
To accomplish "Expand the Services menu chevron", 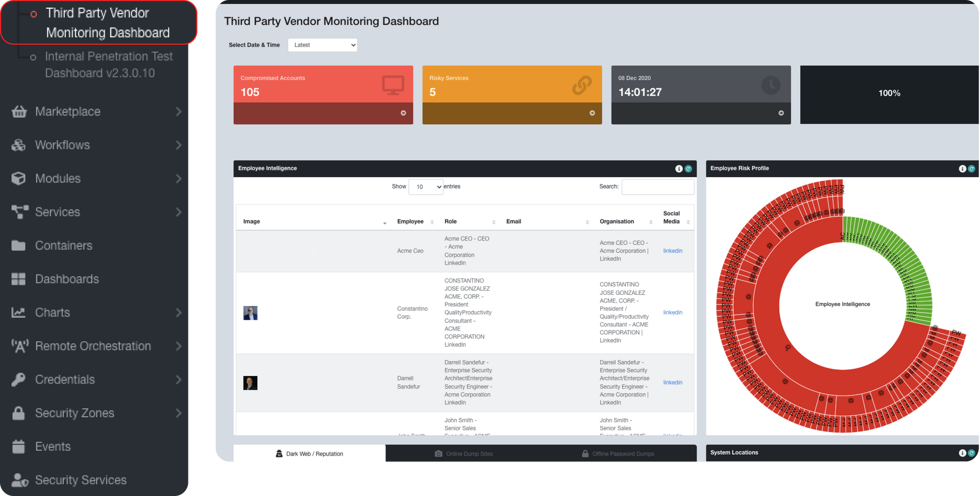I will tap(179, 212).
